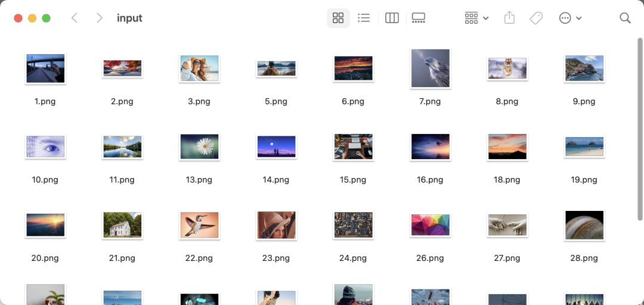Select the 19.png beach islands thumbnail

click(x=584, y=147)
